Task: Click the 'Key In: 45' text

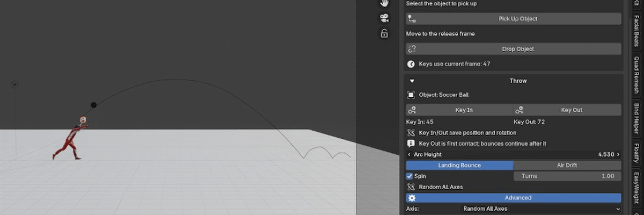Action: pos(420,122)
